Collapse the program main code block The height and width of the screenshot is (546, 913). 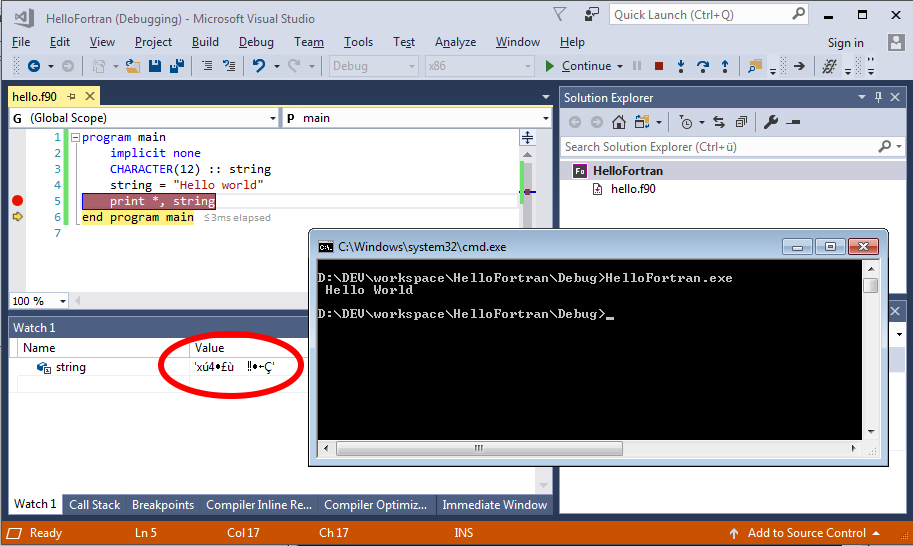(x=75, y=138)
